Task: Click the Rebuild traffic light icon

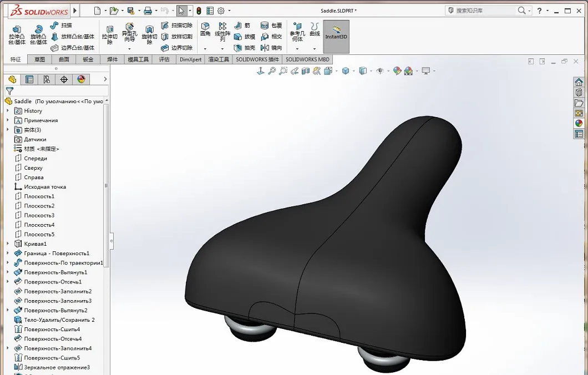Action: [x=199, y=11]
